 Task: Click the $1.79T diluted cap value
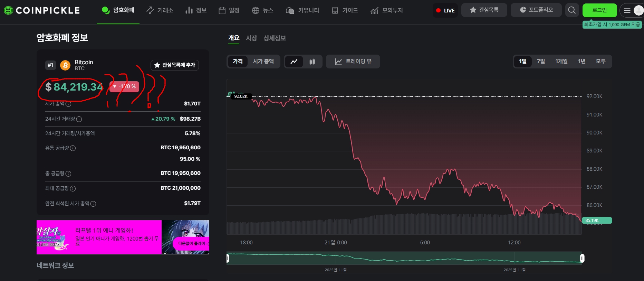(192, 203)
